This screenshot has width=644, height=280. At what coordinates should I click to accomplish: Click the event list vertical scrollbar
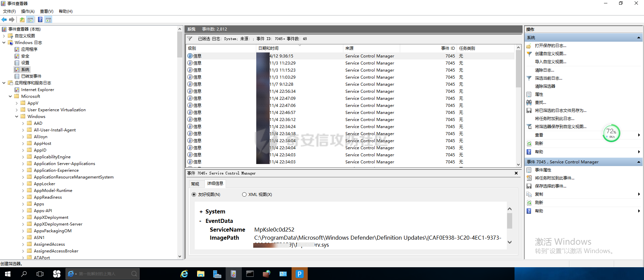[x=518, y=101]
